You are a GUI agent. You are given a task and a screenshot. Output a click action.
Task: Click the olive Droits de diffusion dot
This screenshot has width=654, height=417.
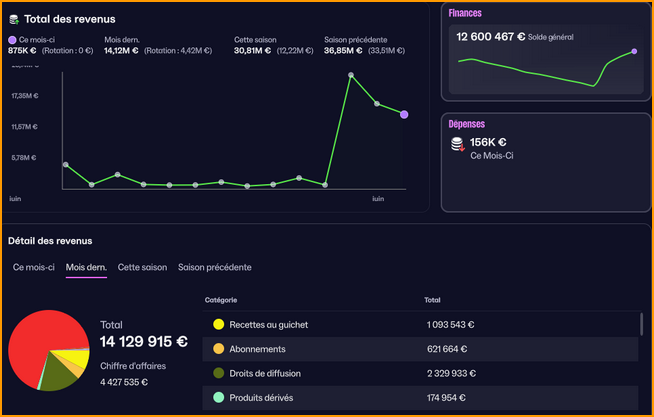click(218, 373)
